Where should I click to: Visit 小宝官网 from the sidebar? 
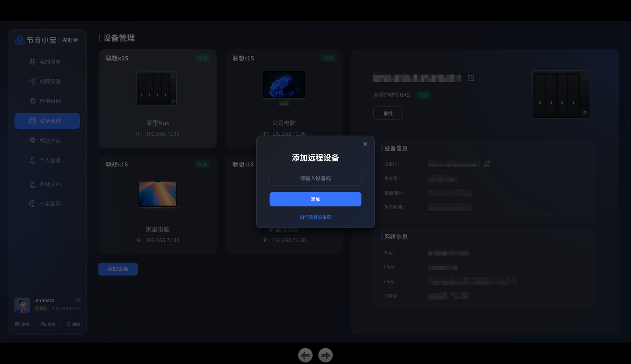(x=47, y=204)
